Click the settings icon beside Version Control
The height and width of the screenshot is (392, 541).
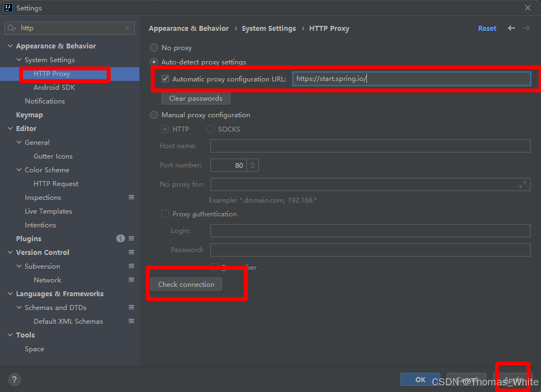131,252
